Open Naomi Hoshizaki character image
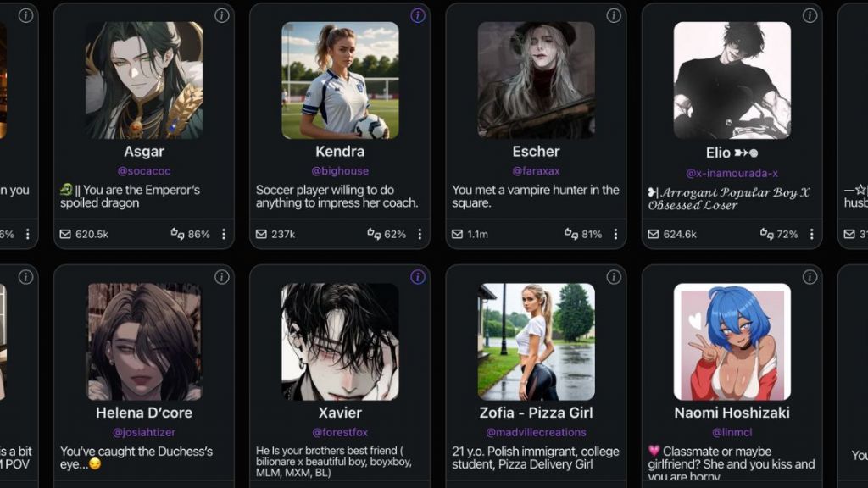This screenshot has width=868, height=488. tap(732, 342)
